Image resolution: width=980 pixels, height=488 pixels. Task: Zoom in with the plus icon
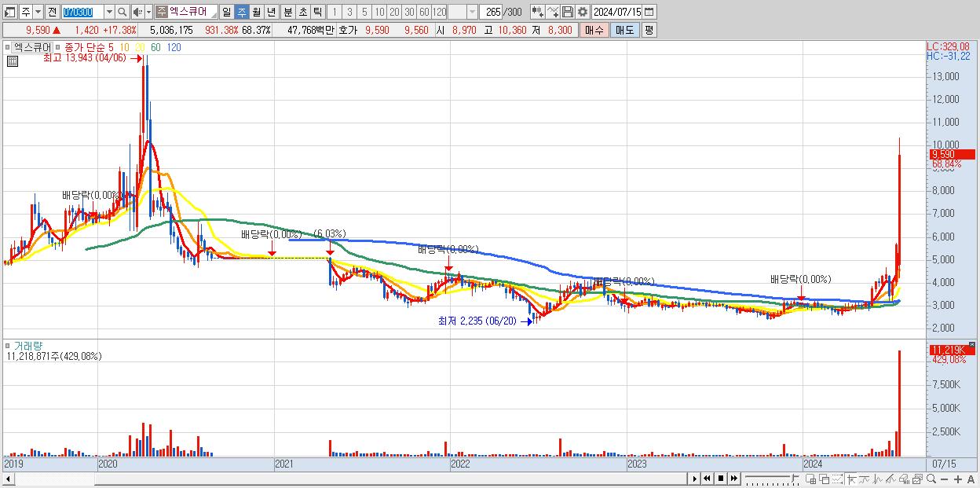coord(958,479)
